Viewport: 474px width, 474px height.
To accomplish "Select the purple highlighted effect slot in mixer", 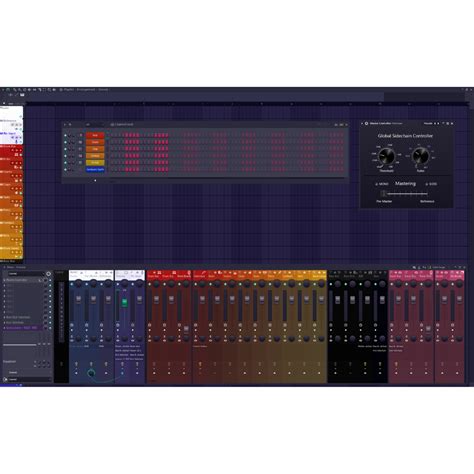I will 23,328.
